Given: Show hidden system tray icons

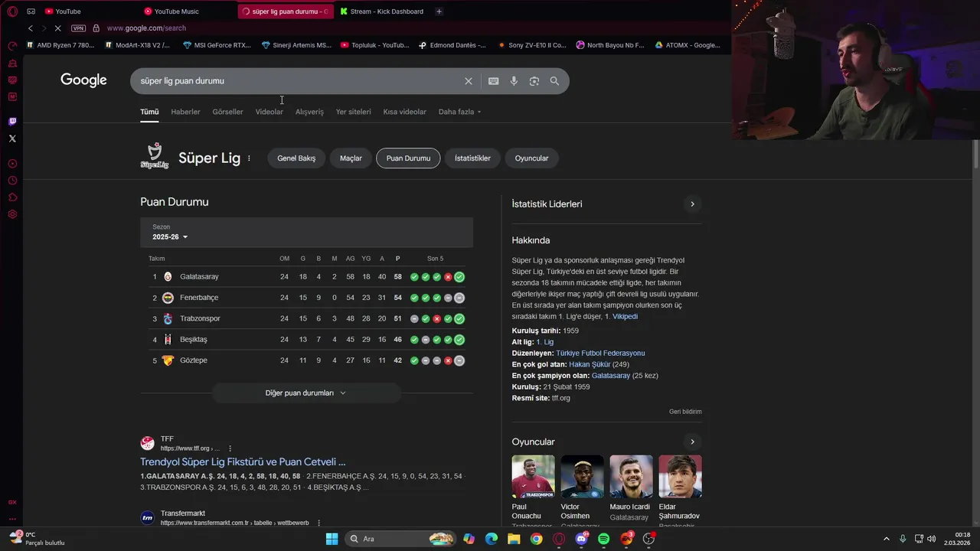Looking at the screenshot, I should (887, 539).
